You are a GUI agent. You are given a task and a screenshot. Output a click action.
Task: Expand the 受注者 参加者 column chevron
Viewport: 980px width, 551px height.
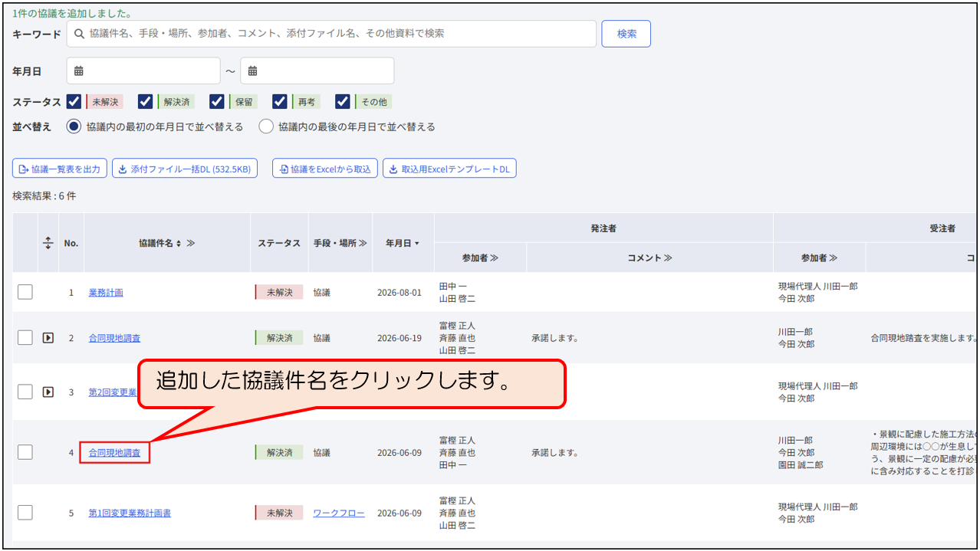(x=833, y=258)
